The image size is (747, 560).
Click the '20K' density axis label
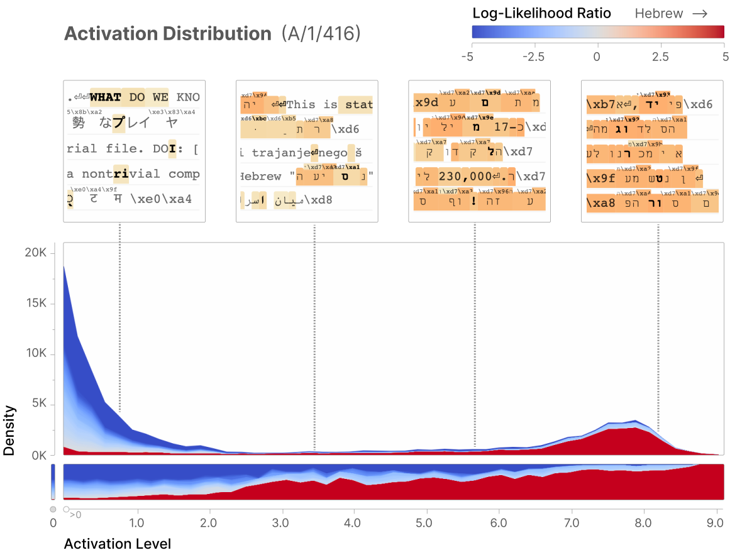pos(36,253)
